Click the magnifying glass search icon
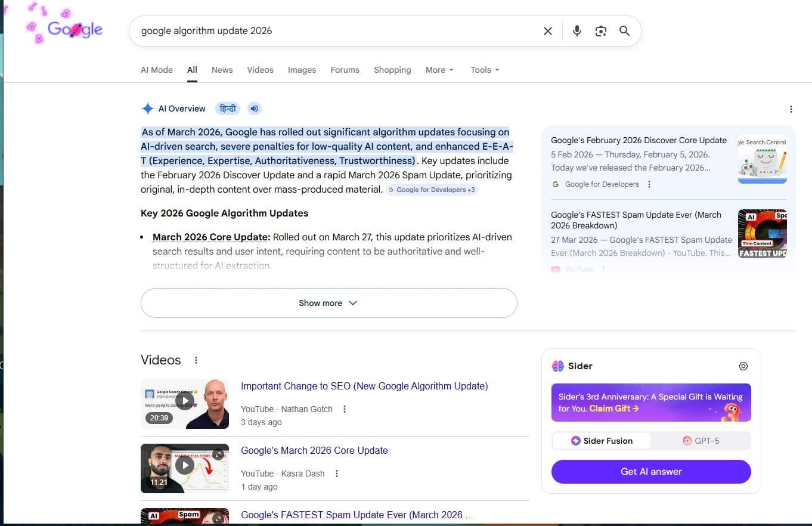The height and width of the screenshot is (526, 812). coord(624,31)
